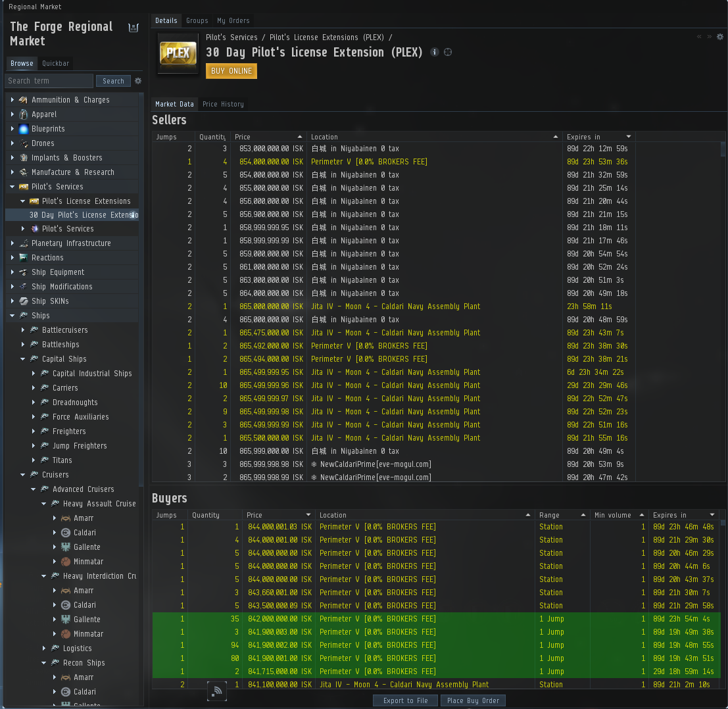Viewport: 728px width, 709px height.
Task: Sort buyers by Min volume column
Action: [618, 515]
